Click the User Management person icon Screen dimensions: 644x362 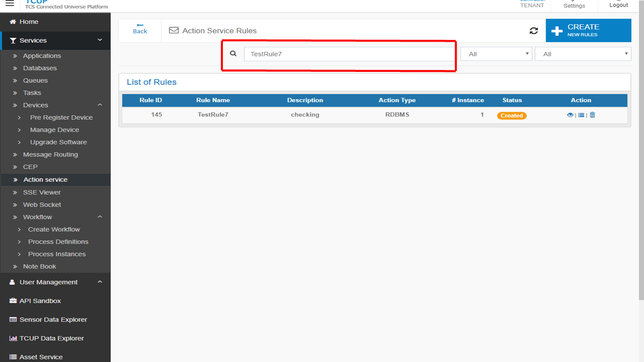click(13, 283)
